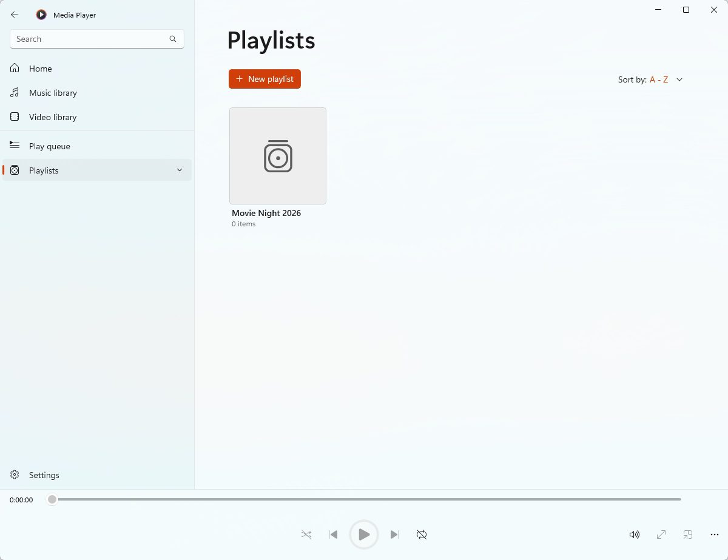Open the Movie Night 2026 playlist thumbnail
This screenshot has height=560, width=728.
(x=278, y=156)
